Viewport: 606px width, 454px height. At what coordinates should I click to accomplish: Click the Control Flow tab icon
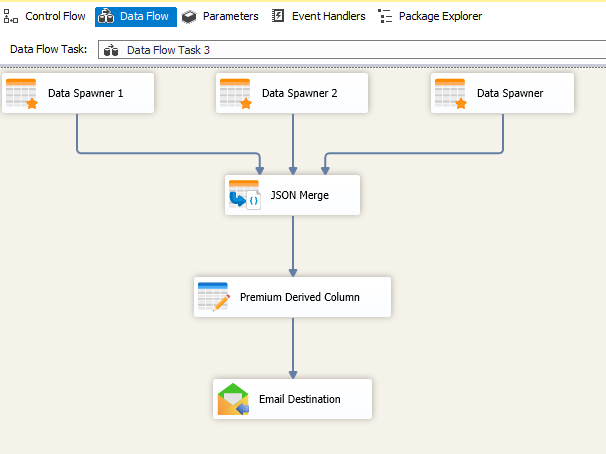[x=11, y=16]
